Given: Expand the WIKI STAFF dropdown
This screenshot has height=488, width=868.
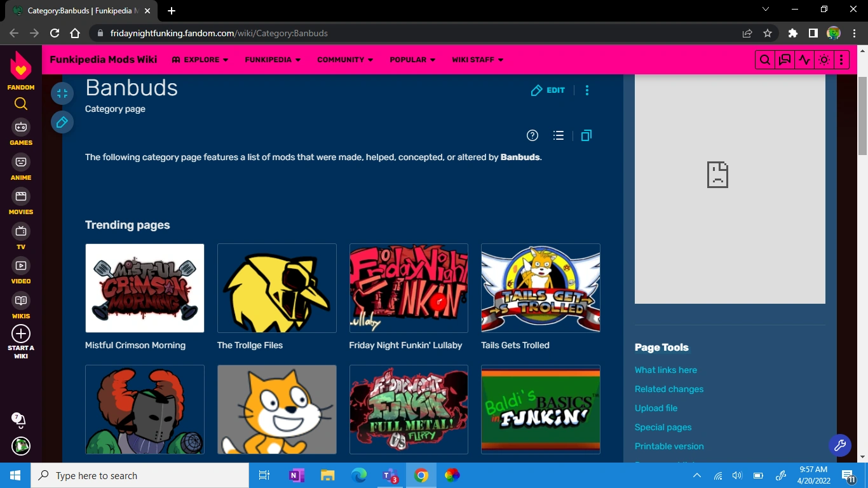Looking at the screenshot, I should coord(477,59).
